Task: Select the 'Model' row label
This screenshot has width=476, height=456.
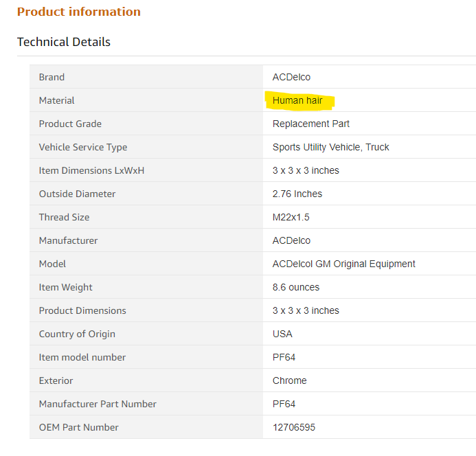Action: (x=52, y=264)
